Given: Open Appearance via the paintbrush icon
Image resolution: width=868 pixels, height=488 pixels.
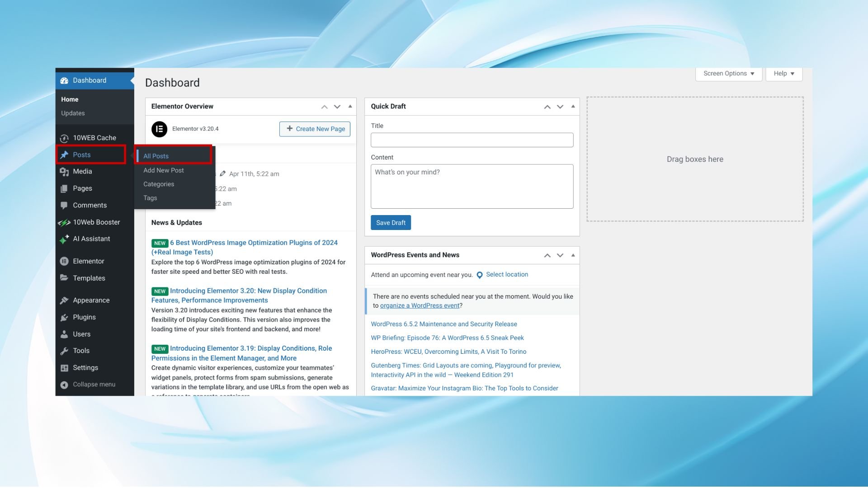Looking at the screenshot, I should click(65, 300).
